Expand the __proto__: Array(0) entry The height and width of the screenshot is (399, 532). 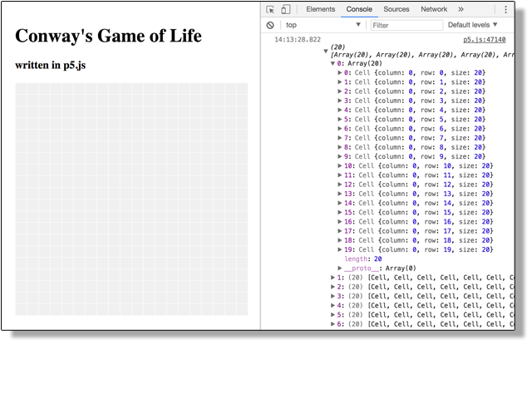[340, 268]
